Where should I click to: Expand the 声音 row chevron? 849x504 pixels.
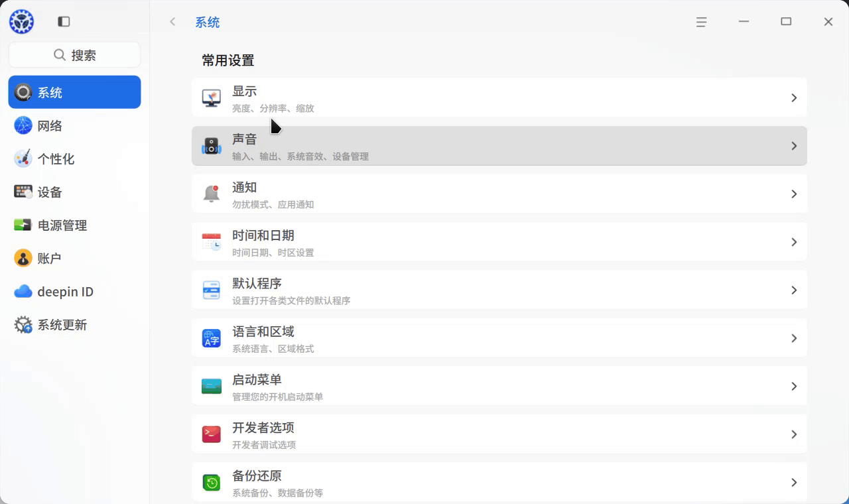[794, 146]
